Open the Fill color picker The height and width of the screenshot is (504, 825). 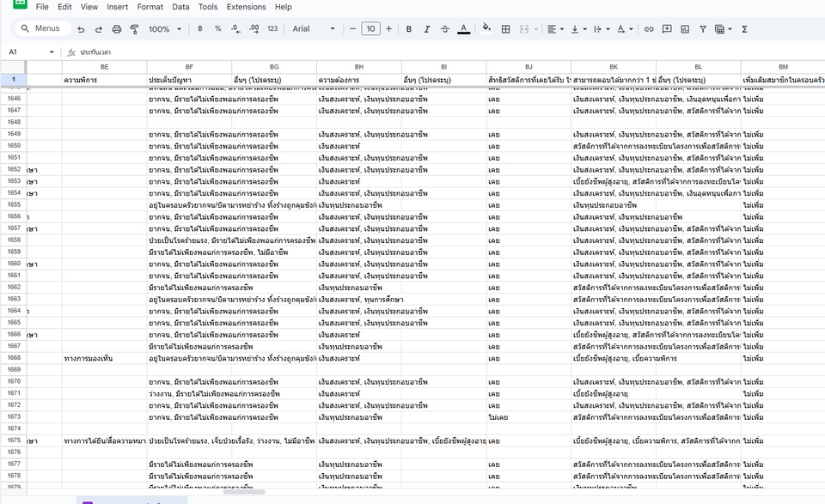pos(486,28)
